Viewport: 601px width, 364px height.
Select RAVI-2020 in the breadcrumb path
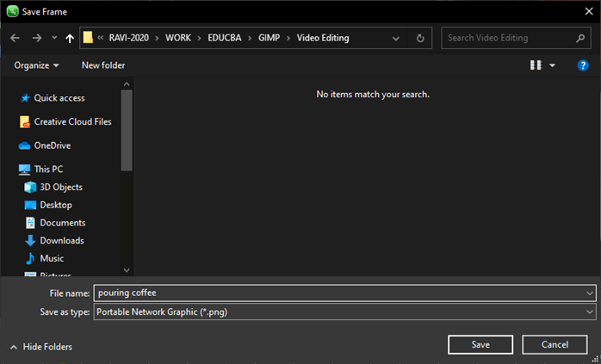click(x=129, y=38)
